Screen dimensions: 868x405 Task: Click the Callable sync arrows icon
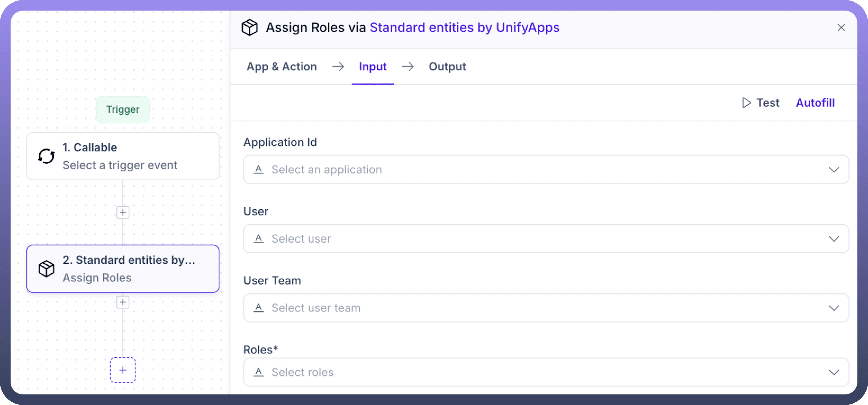(46, 156)
